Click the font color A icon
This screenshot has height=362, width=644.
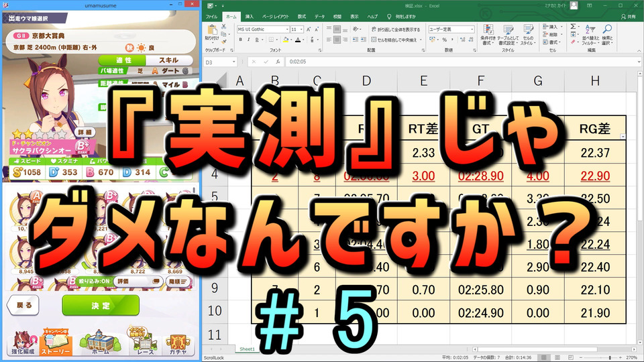pyautogui.click(x=298, y=40)
